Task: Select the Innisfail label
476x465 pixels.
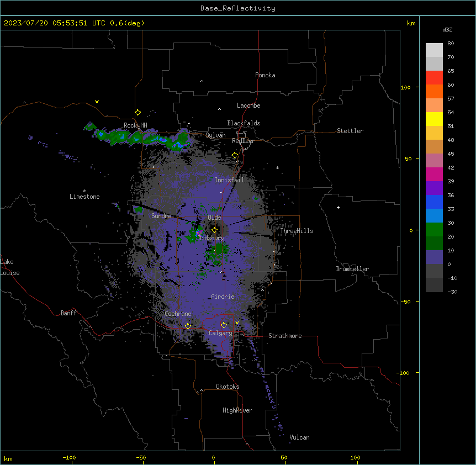Action: point(229,180)
